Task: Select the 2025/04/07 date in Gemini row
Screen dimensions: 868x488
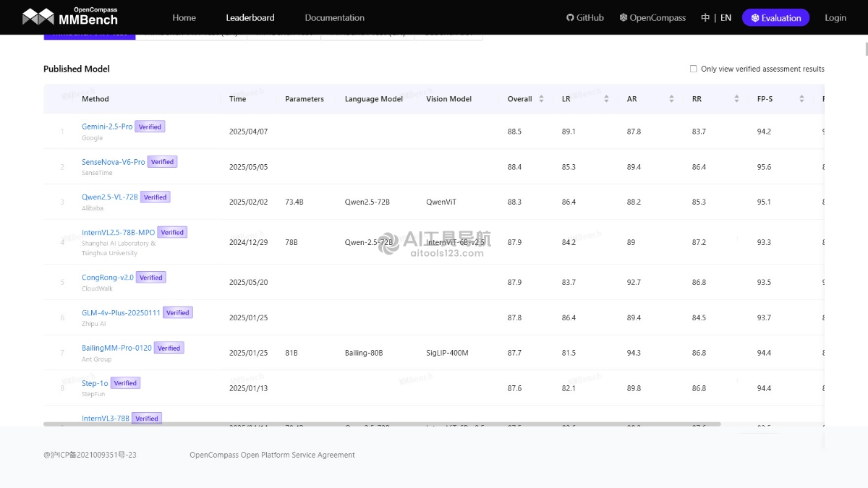Action: [248, 132]
